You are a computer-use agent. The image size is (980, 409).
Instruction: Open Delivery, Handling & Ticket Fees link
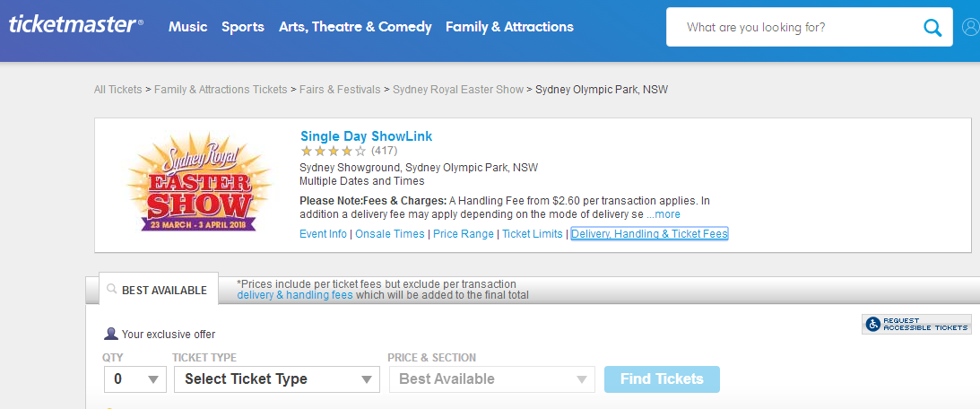649,234
